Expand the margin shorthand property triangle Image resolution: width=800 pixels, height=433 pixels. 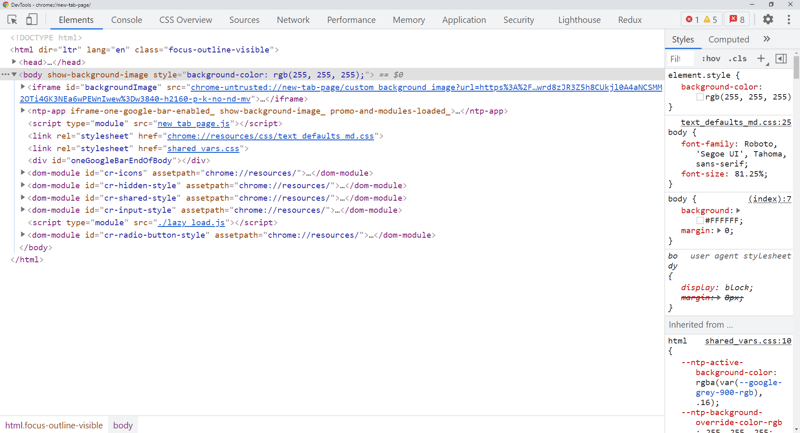click(x=719, y=231)
